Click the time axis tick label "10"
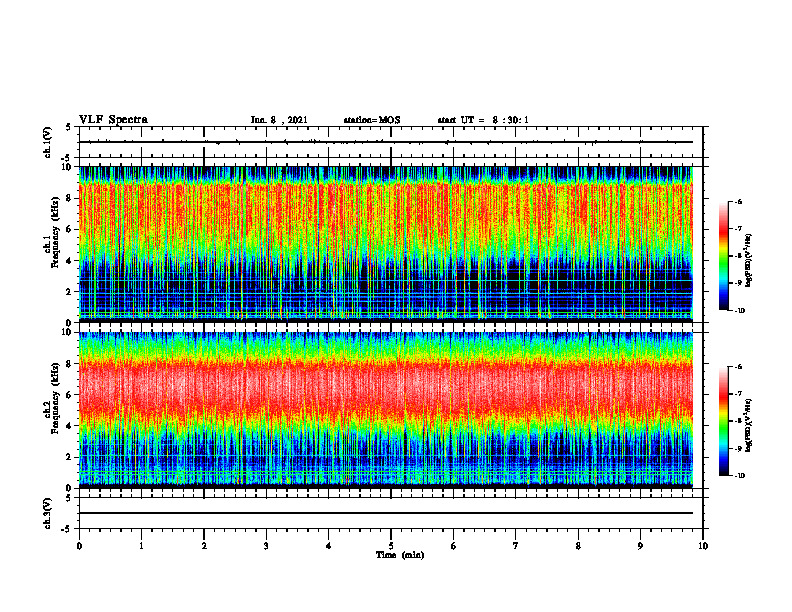The height and width of the screenshot is (612, 792). pos(703,546)
